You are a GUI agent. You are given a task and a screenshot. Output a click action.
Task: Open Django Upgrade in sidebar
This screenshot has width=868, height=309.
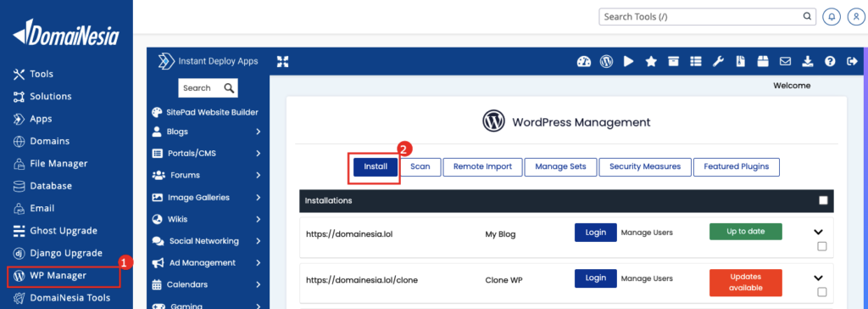pyautogui.click(x=58, y=253)
